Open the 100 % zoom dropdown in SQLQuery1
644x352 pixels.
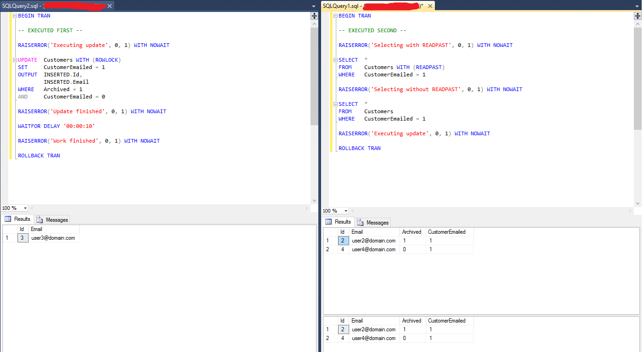click(346, 211)
